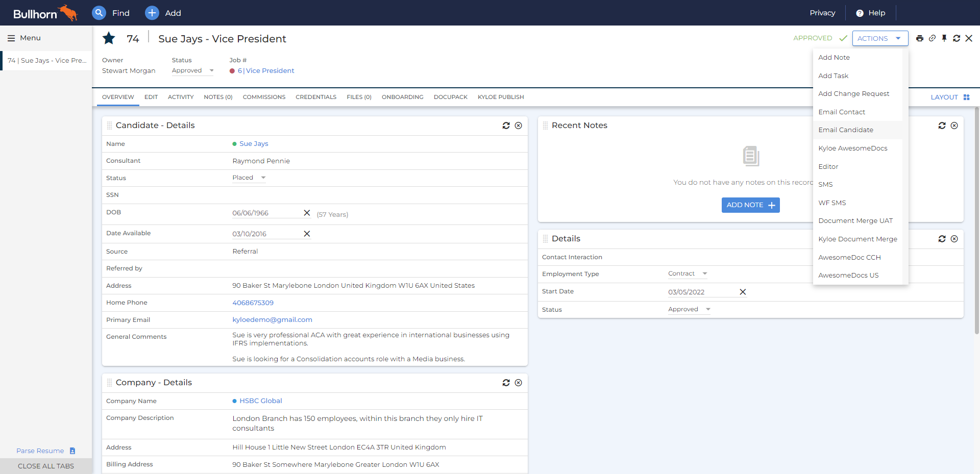
Task: Open the Help question mark icon
Action: tap(860, 13)
